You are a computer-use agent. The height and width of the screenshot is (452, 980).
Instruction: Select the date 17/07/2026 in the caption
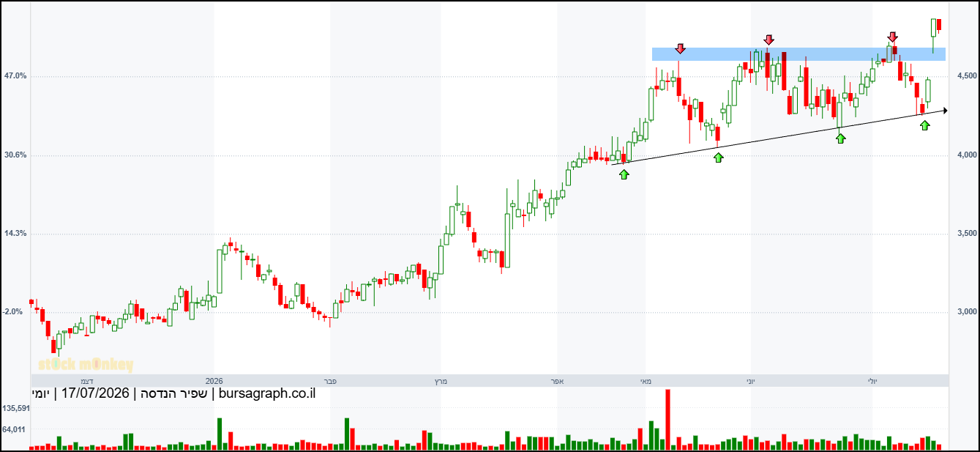(96, 394)
